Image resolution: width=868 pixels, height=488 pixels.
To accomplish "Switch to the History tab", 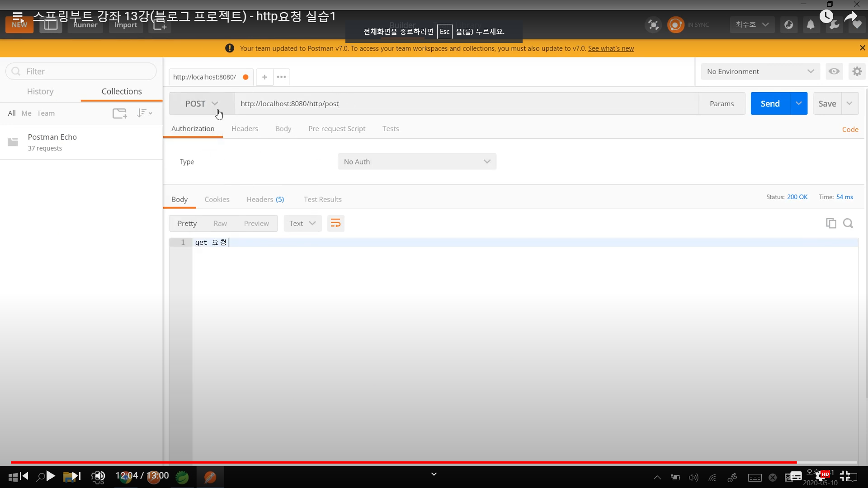I will 40,91.
